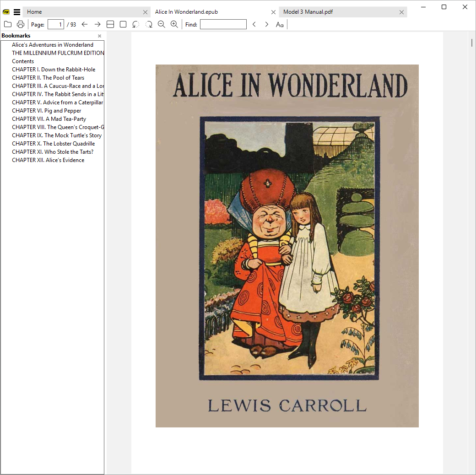This screenshot has height=475, width=476.
Task: Open a file with the folder icon
Action: tap(8, 24)
